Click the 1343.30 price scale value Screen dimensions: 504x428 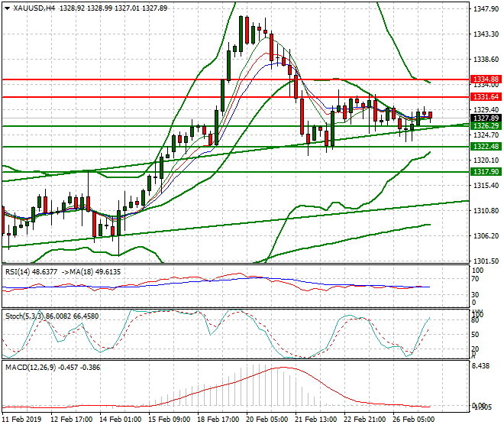coord(486,34)
